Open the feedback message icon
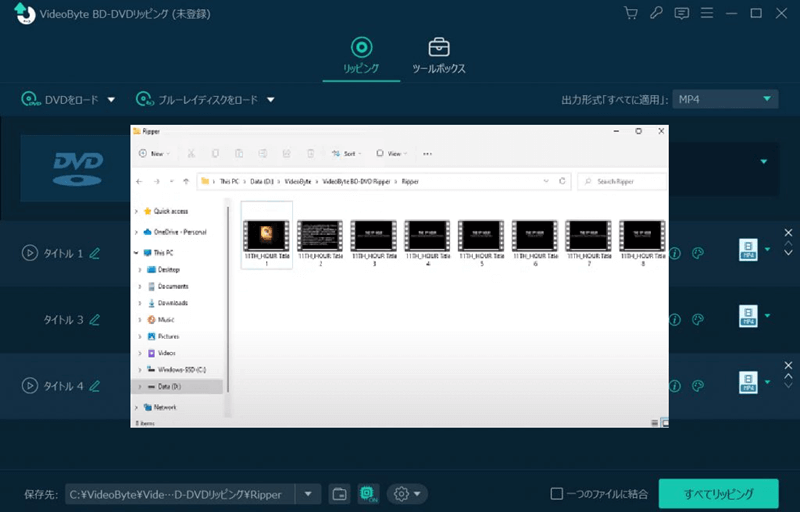 pos(682,13)
